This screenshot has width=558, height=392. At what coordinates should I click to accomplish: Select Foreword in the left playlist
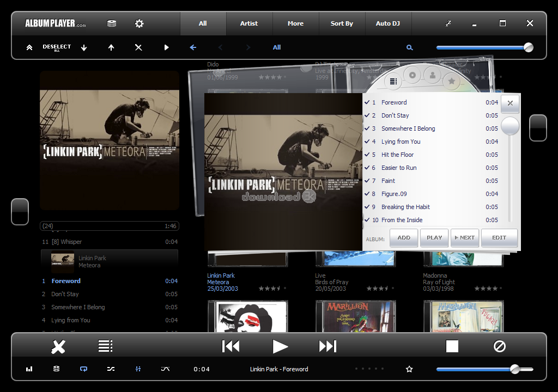110,281
